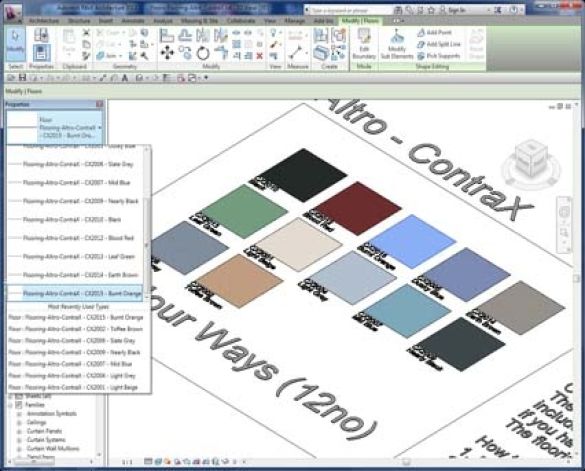Screen dimensions: 585x471
Task: Click the Align tool icon
Action: (x=167, y=35)
